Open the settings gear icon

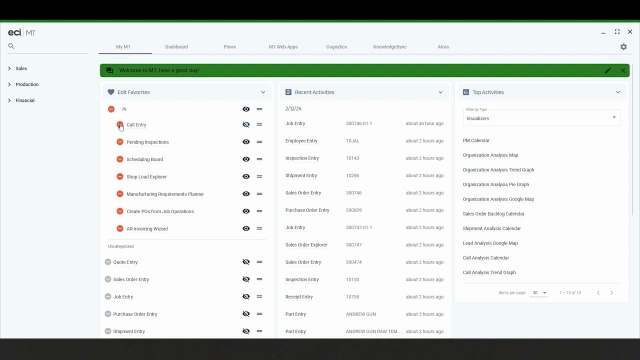(623, 47)
